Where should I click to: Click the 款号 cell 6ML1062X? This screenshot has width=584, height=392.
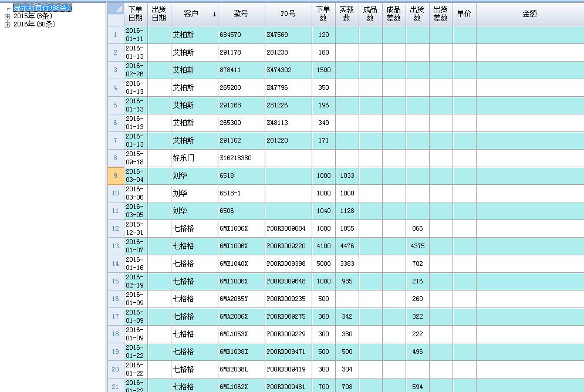241,386
